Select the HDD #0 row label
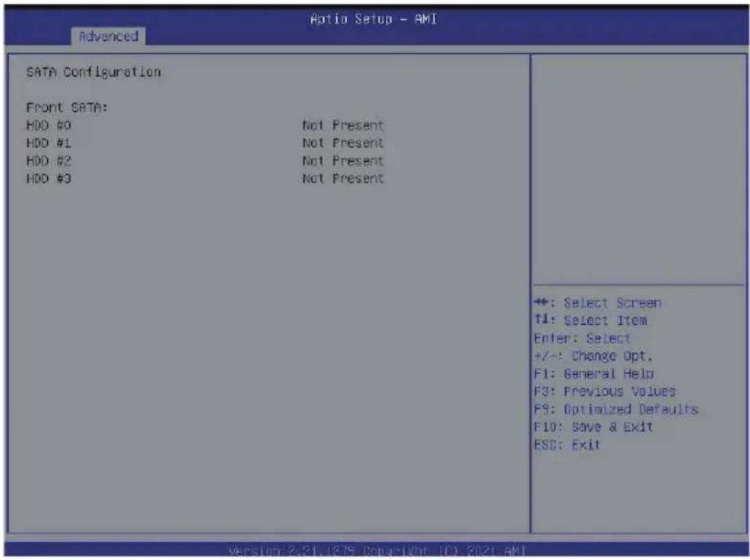The width and height of the screenshot is (750, 560). 49,125
